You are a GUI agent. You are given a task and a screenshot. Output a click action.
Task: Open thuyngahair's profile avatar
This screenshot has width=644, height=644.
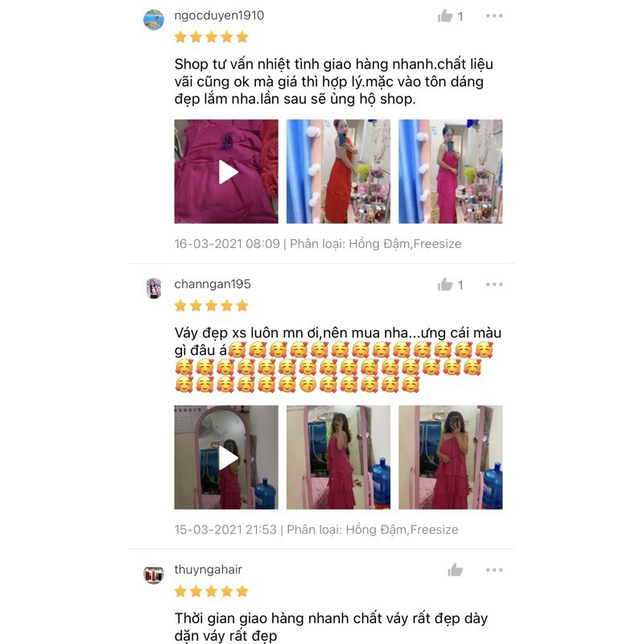pyautogui.click(x=154, y=574)
